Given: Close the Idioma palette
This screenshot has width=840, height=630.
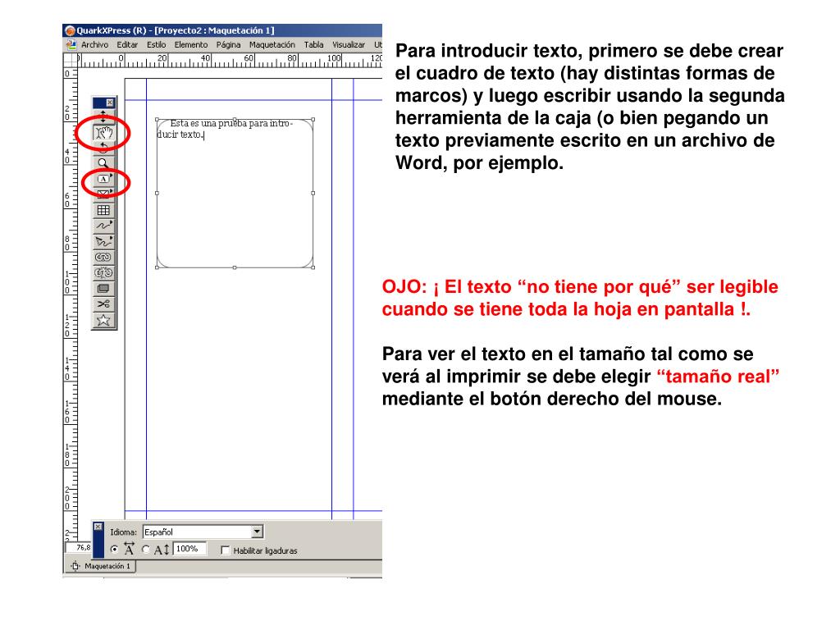Looking at the screenshot, I should (98, 527).
